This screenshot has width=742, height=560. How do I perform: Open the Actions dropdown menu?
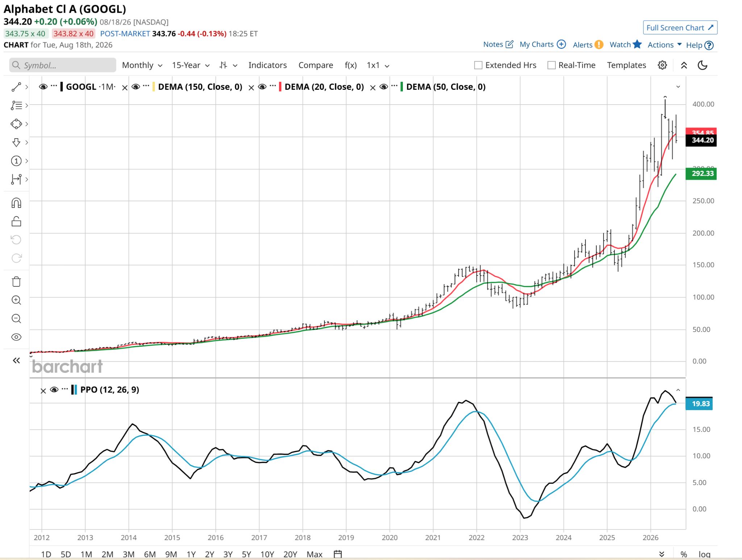point(664,45)
